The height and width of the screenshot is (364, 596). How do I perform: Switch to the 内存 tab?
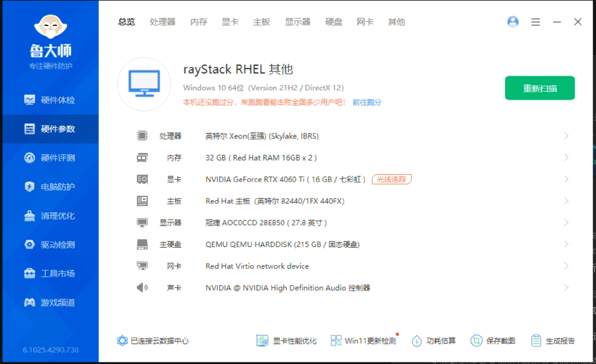tap(199, 22)
